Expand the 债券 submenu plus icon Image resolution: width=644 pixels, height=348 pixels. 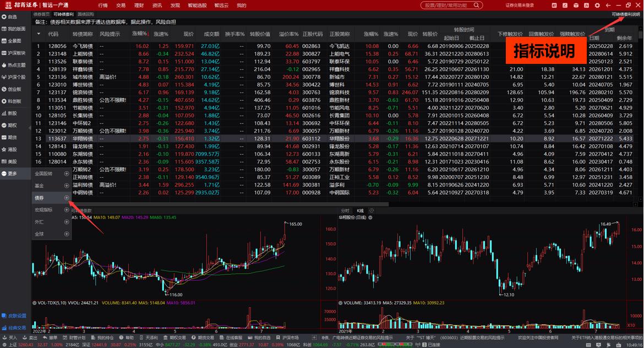pyautogui.click(x=67, y=198)
